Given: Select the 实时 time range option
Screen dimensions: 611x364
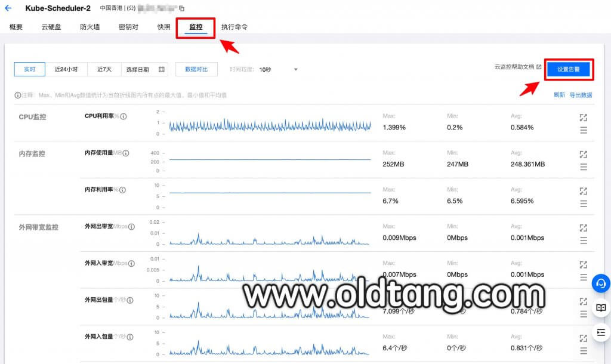Looking at the screenshot, I should click(30, 69).
